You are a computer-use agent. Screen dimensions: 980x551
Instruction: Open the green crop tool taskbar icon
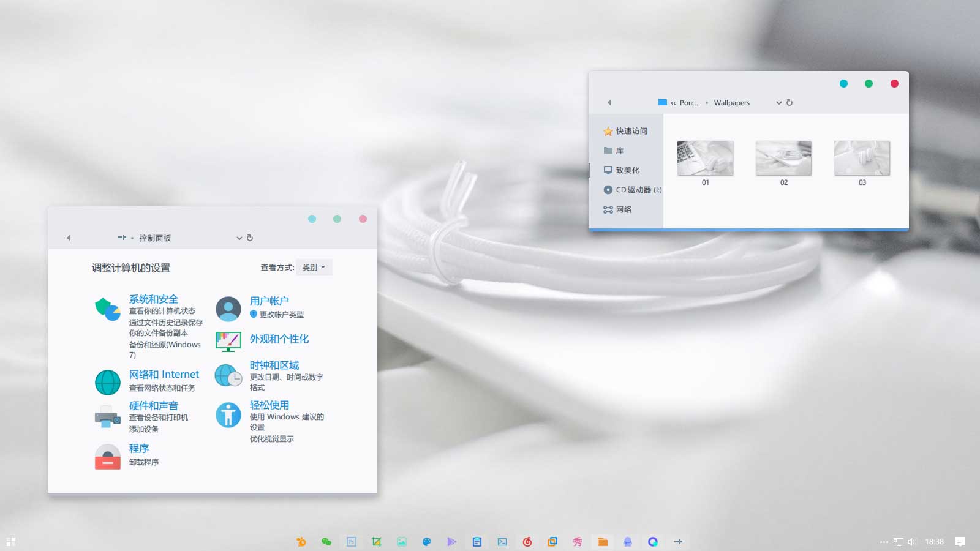coord(376,542)
